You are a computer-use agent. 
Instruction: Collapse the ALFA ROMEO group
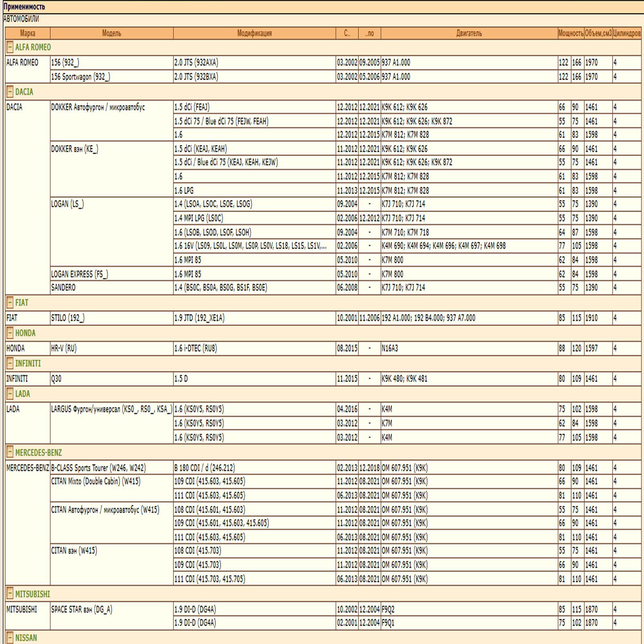[x=10, y=47]
